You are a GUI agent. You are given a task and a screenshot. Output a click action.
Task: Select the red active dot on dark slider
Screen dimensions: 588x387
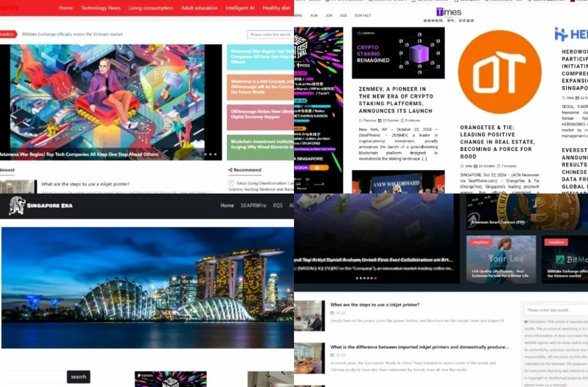[376, 278]
